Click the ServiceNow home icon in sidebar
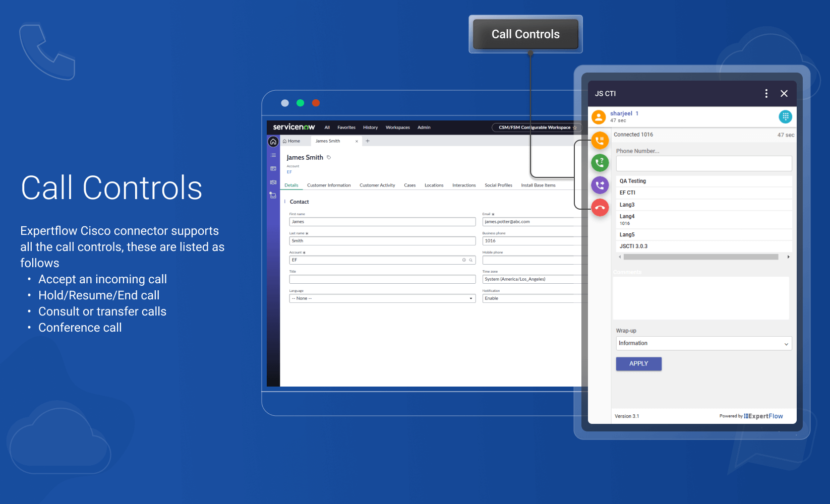830x504 pixels. click(273, 142)
